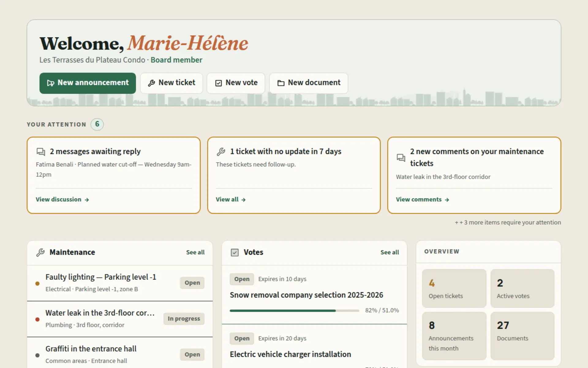Open the Faulty lighting Parking level -1 ticket
Viewport: 588px width, 368px height.
pos(120,283)
